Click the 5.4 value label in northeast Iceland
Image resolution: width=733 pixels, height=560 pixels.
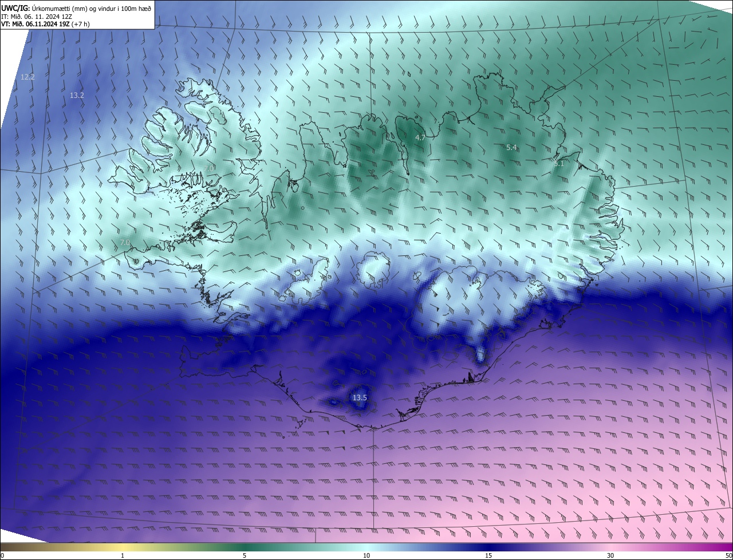[x=511, y=147]
